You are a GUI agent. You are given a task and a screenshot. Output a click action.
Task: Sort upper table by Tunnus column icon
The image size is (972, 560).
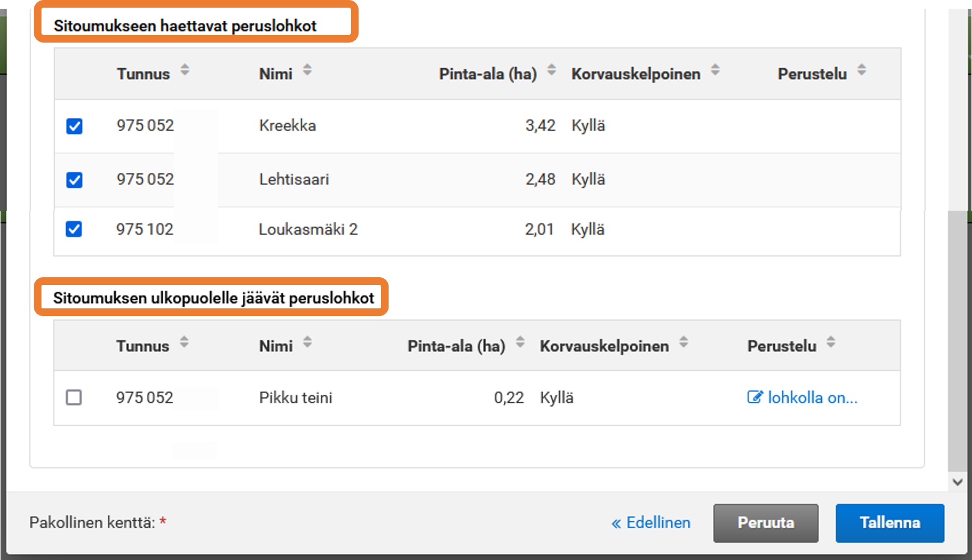coord(185,70)
